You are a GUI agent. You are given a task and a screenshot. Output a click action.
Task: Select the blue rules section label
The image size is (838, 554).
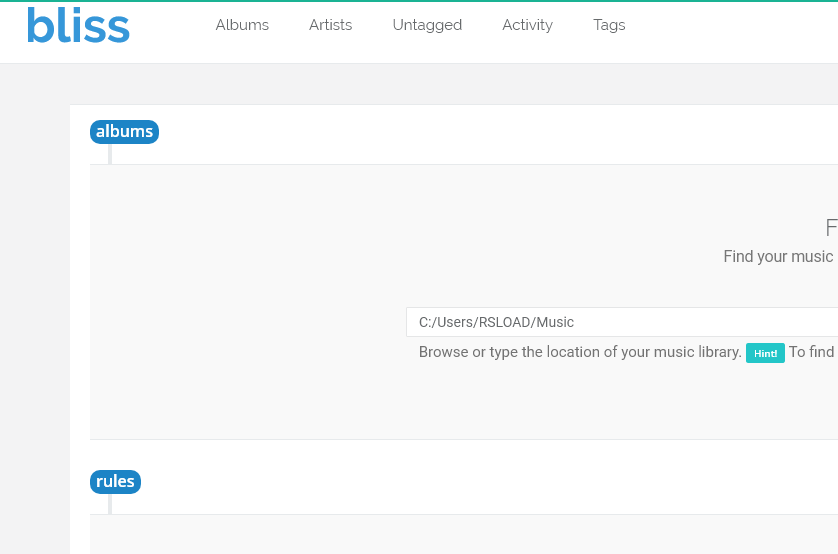115,481
